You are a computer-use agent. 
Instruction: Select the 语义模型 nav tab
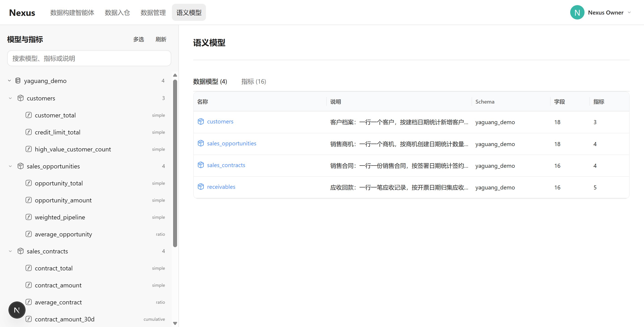click(189, 13)
